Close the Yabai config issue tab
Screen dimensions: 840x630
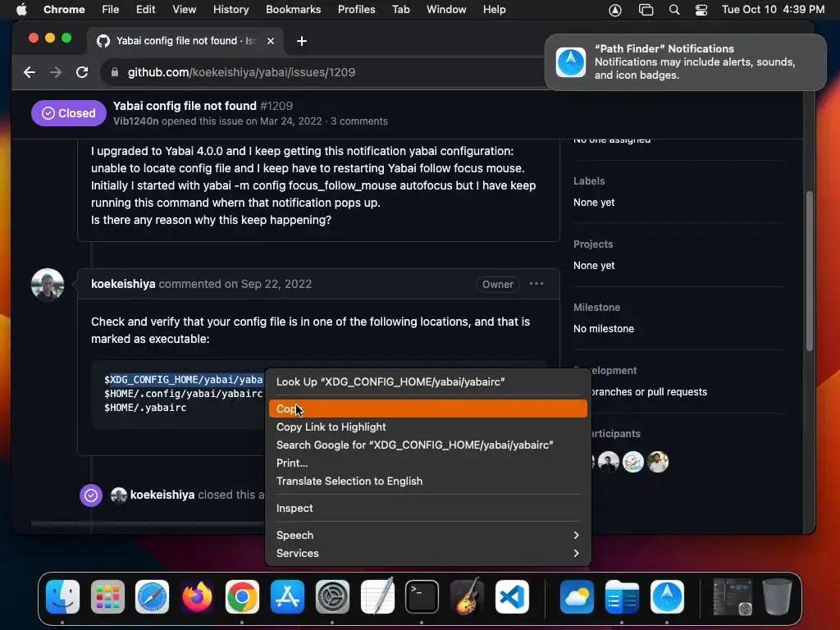[x=271, y=41]
